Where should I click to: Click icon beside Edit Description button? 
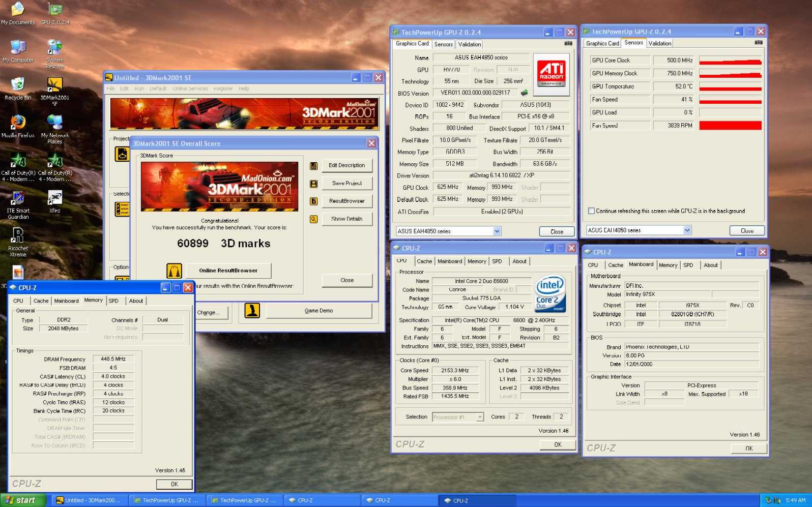point(314,166)
